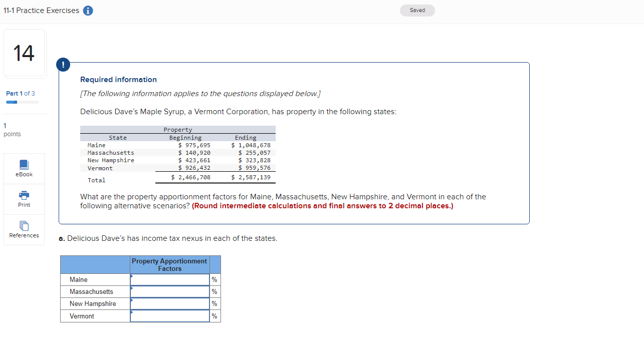Click the rounding instruction in red text
This screenshot has height=346, width=644.
click(322, 206)
